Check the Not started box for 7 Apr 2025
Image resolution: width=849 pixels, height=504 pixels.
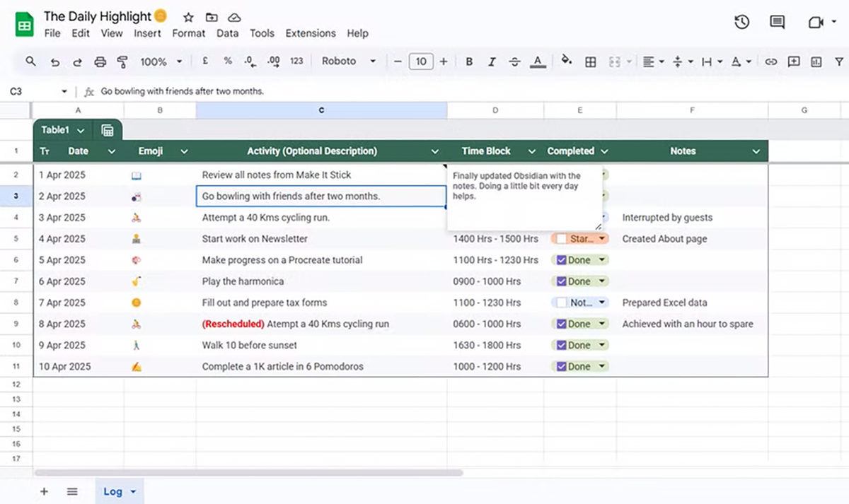click(x=561, y=303)
